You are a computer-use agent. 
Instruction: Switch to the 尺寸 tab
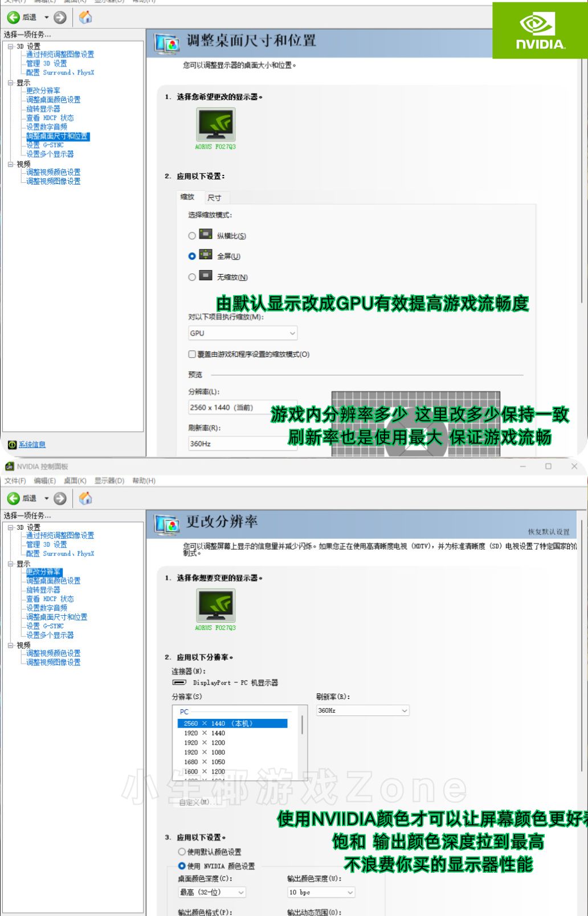pyautogui.click(x=214, y=198)
